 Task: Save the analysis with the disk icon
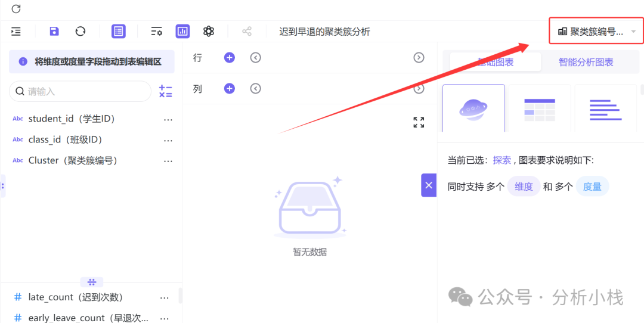[x=54, y=31]
